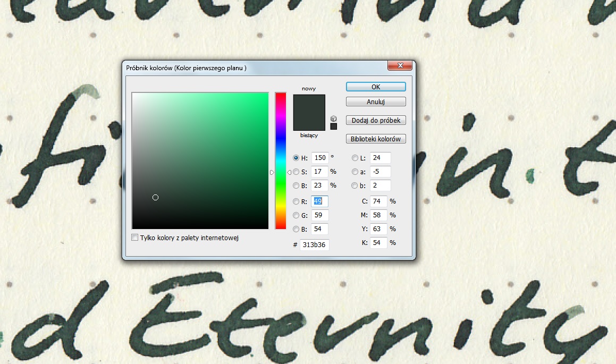Click the K black percentage field

coord(380,243)
